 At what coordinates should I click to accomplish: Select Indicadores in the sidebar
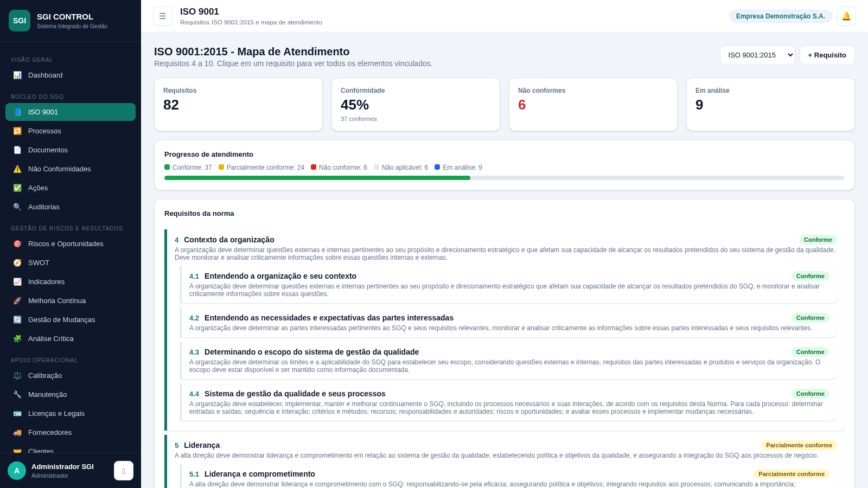(71, 282)
